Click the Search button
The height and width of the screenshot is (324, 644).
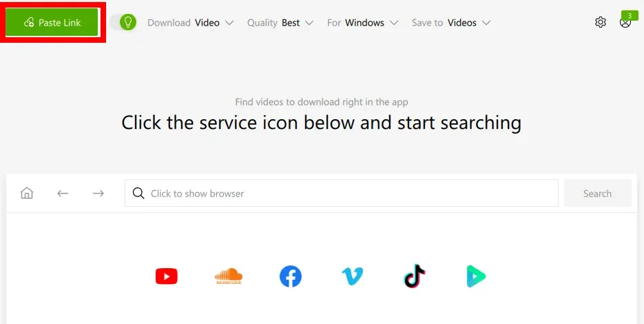[597, 193]
